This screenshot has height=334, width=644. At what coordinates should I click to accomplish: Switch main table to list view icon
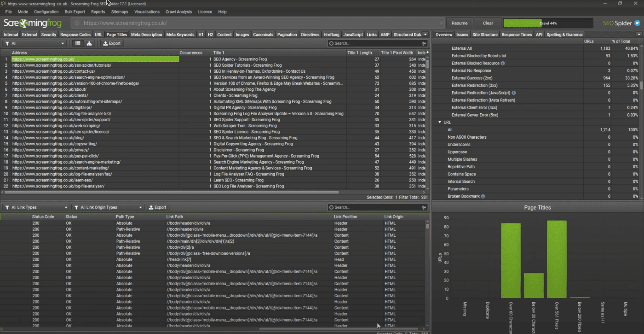tap(78, 43)
